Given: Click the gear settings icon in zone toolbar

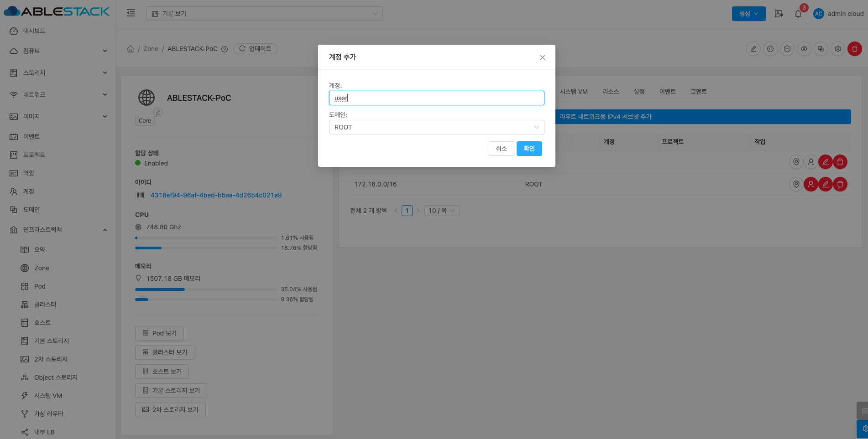Looking at the screenshot, I should pos(837,49).
